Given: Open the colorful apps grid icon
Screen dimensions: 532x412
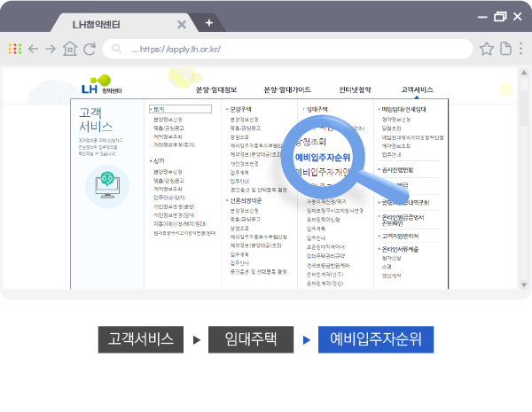Looking at the screenshot, I should [15, 49].
